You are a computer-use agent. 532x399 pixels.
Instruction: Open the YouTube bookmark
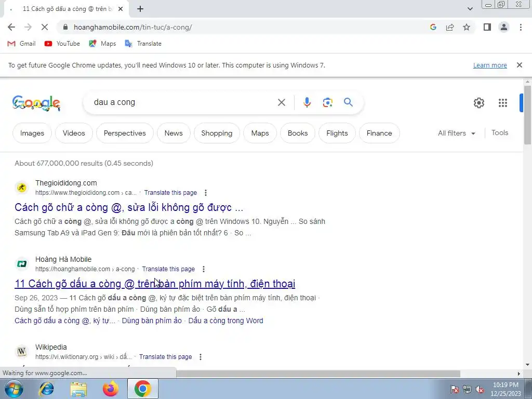pos(62,44)
